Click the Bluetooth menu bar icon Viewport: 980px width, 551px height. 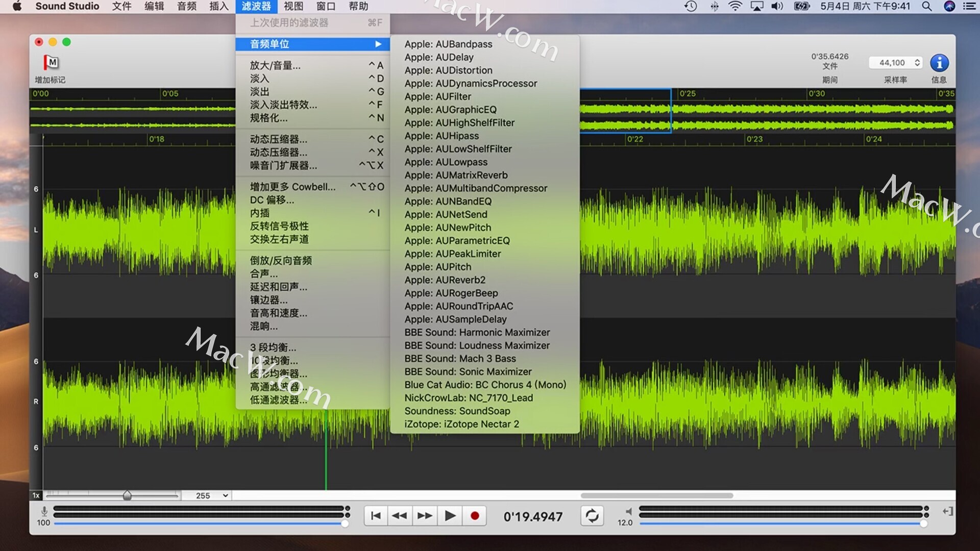point(715,6)
